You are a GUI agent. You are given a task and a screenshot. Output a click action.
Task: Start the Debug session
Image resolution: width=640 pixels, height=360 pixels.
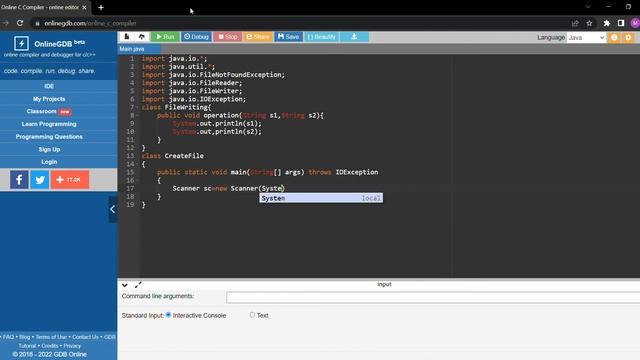196,37
